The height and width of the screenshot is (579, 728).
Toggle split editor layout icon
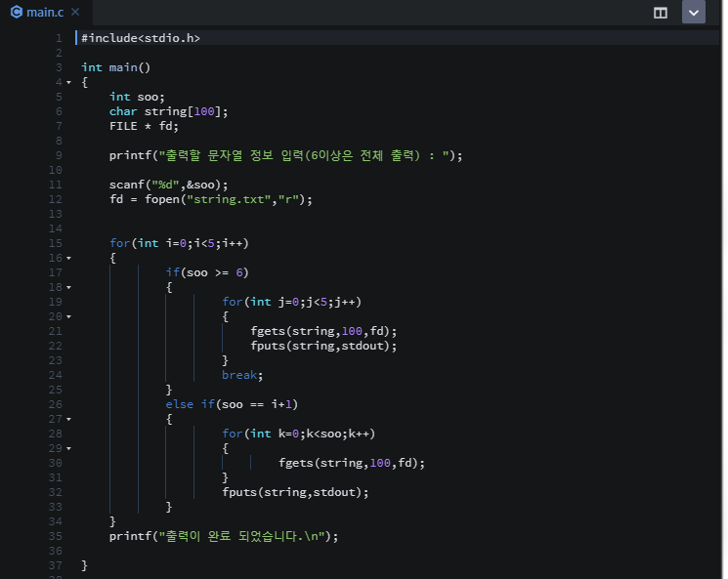pyautogui.click(x=661, y=13)
